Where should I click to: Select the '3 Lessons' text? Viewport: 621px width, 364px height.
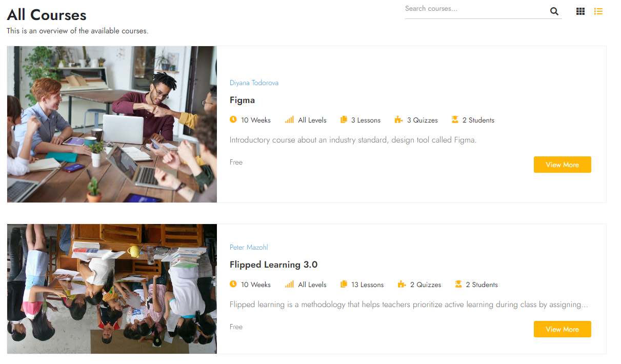coord(366,120)
